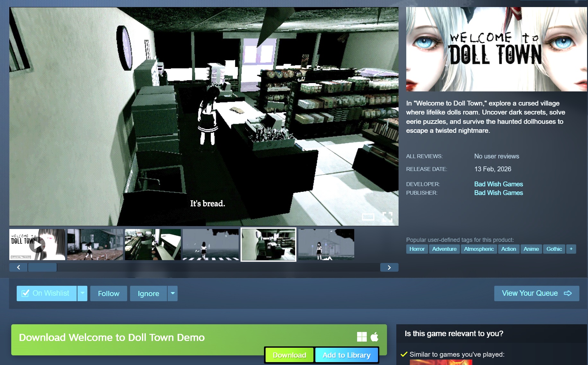Add more tags with plus button
The image size is (588, 365).
(571, 249)
